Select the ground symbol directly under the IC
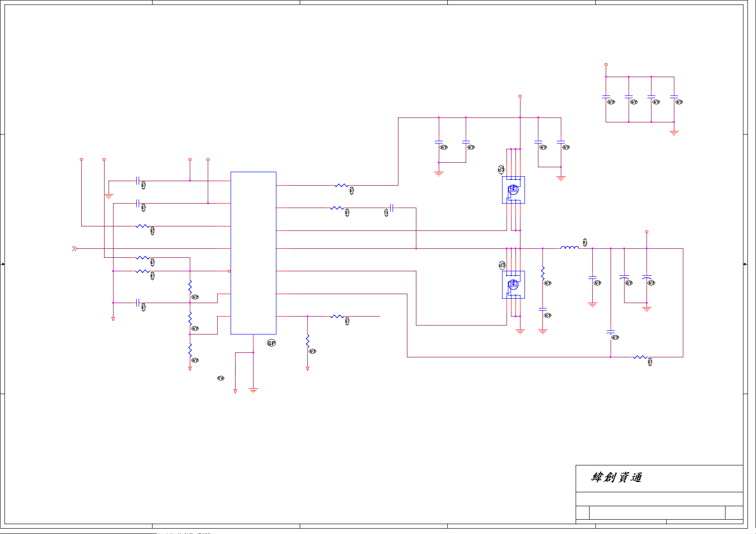 tap(253, 391)
